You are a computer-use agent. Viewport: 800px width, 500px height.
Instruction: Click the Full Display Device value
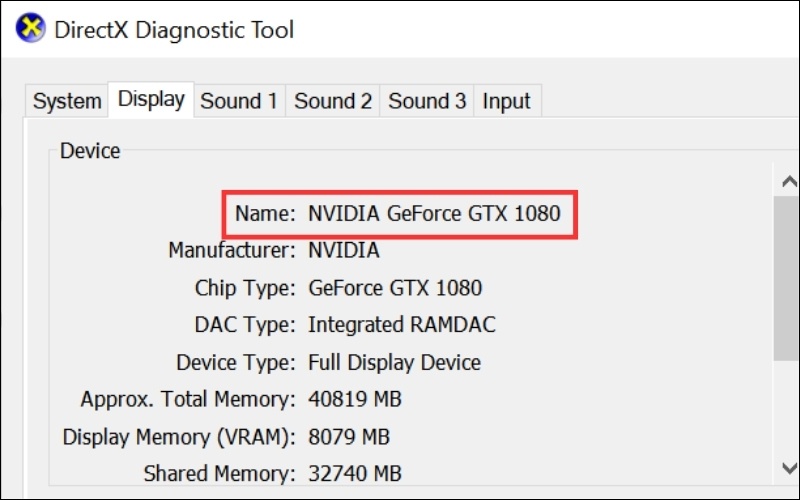[394, 362]
